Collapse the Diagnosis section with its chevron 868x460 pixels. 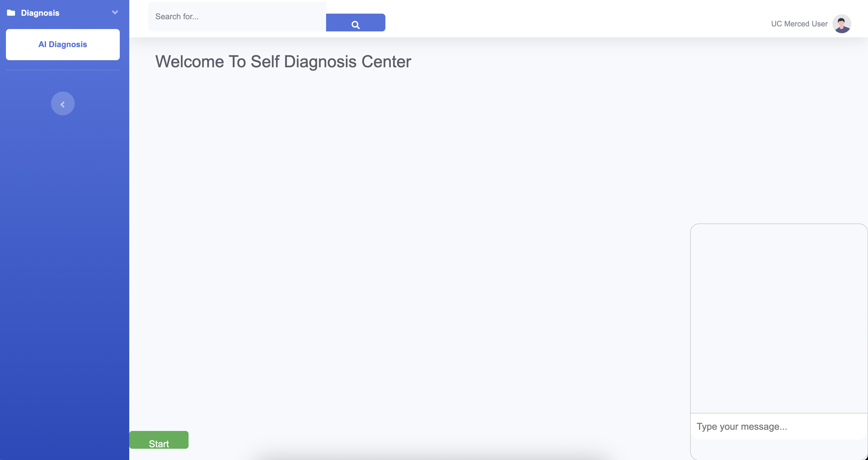coord(114,12)
